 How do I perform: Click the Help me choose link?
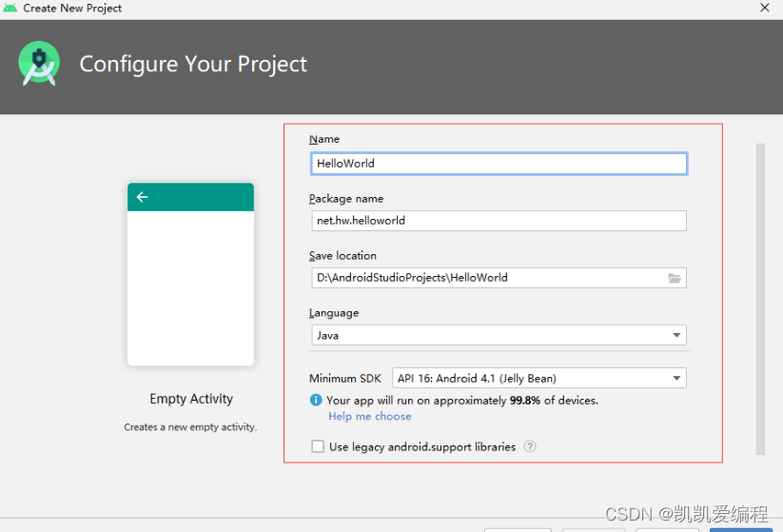pos(369,416)
